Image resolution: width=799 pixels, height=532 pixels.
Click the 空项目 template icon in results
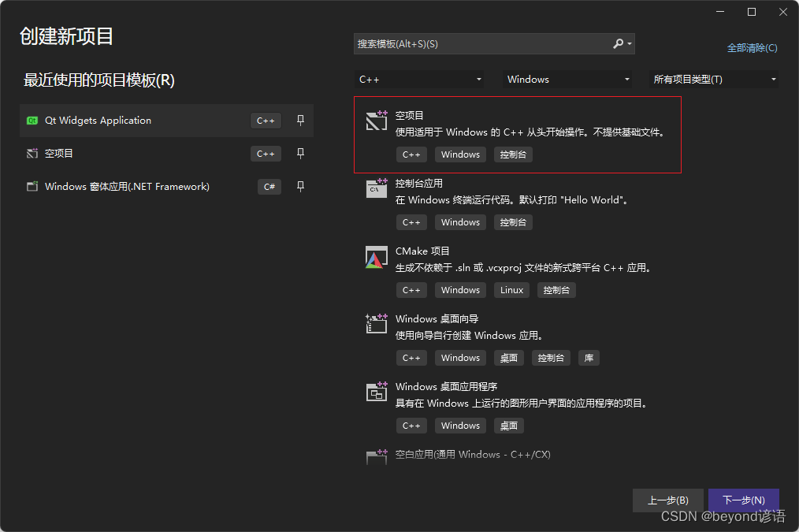pos(377,121)
